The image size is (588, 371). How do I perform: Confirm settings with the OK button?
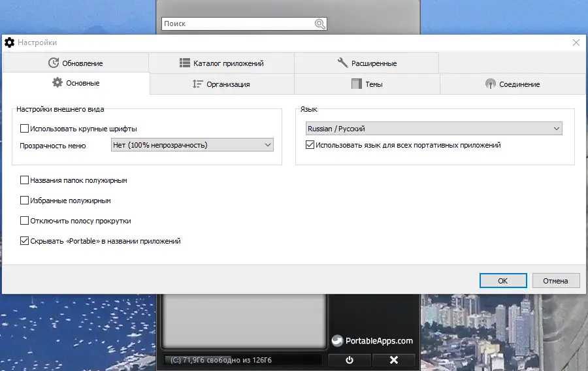click(x=503, y=281)
